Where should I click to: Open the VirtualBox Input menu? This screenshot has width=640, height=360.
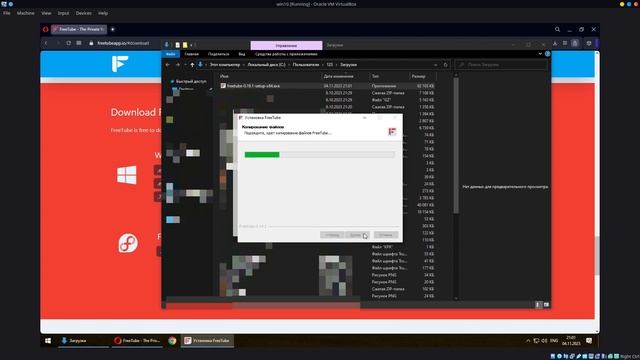[x=63, y=13]
